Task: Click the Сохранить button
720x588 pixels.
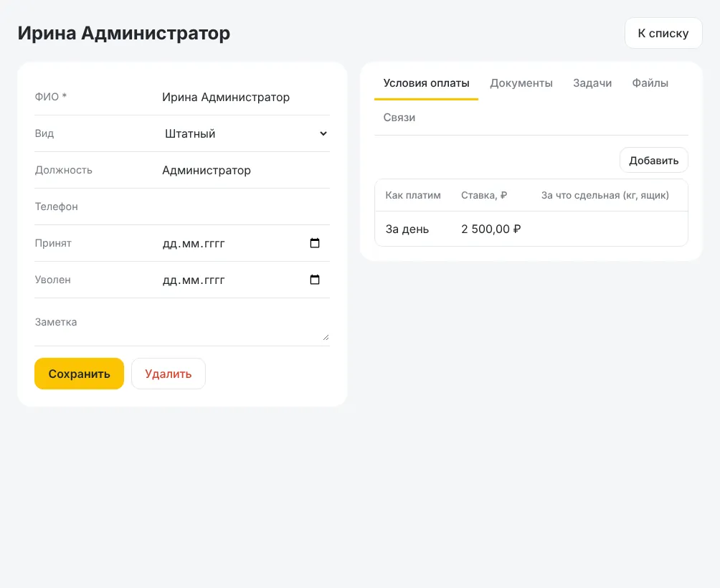Action: 79,374
